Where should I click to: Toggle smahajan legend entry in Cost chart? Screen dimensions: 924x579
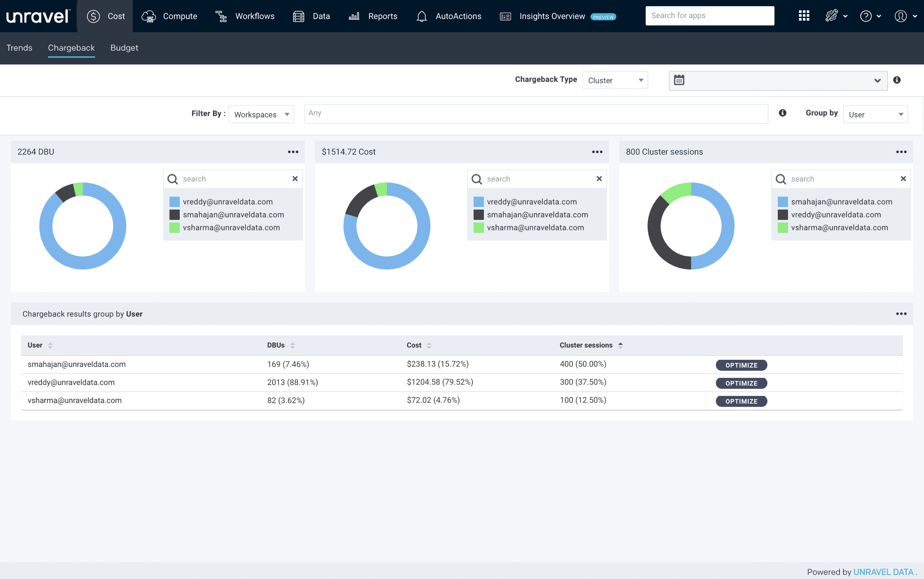click(537, 215)
